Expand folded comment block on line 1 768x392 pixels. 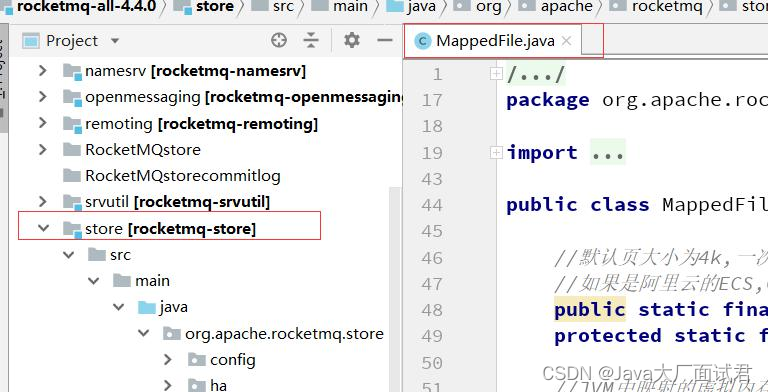(x=496, y=74)
